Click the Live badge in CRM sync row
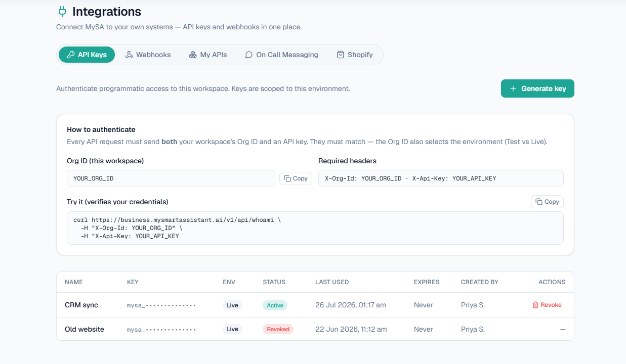This screenshot has height=364, width=626. 232,305
